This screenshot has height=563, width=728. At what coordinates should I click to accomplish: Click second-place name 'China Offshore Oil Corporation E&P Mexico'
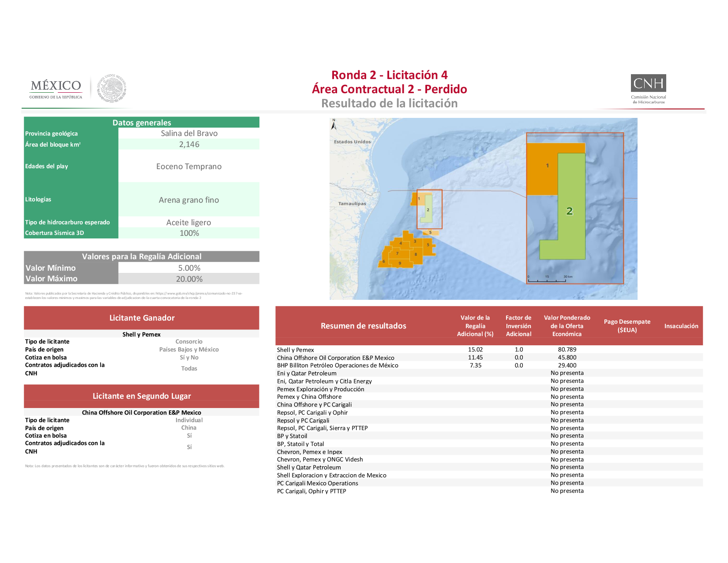coord(142,412)
